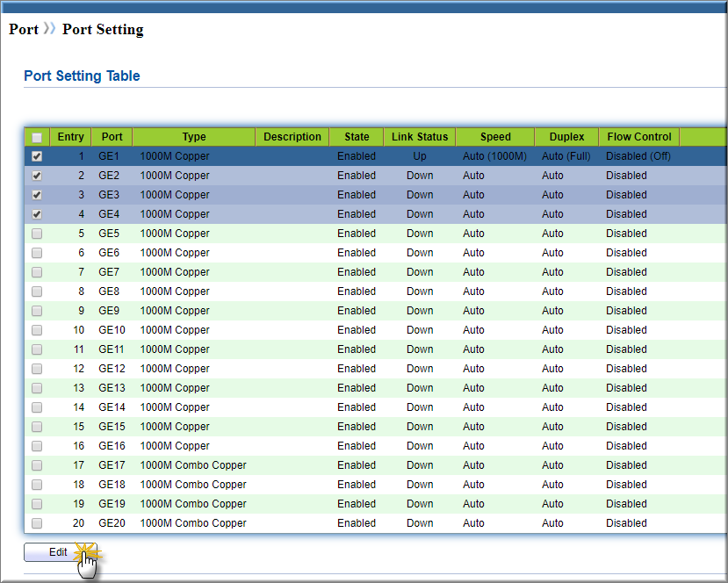Check the checkbox for port GE7

coord(37,272)
